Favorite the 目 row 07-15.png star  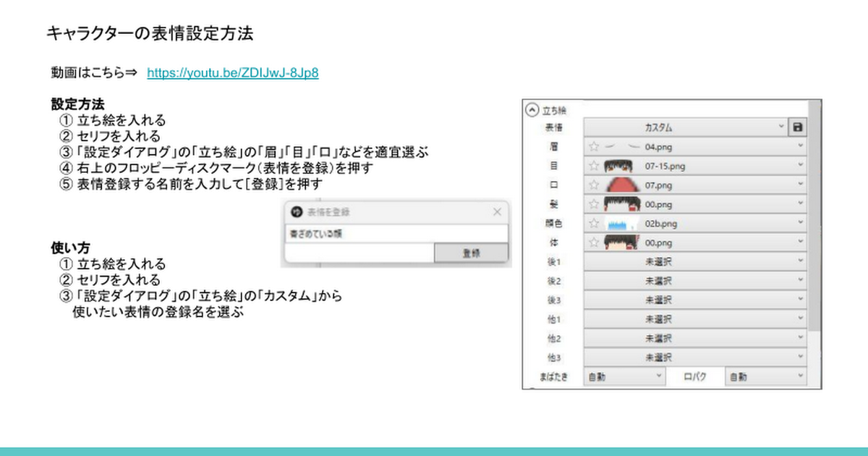[x=594, y=166]
